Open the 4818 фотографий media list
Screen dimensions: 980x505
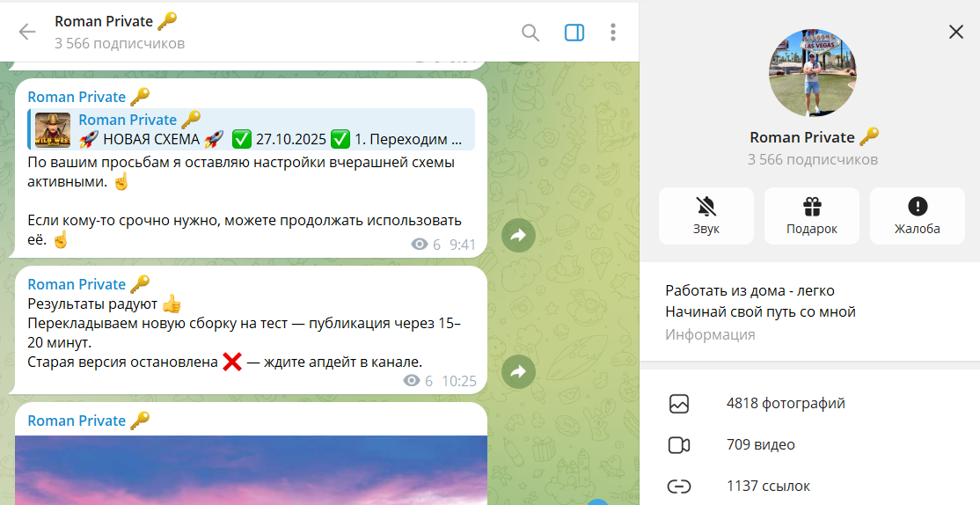(785, 404)
